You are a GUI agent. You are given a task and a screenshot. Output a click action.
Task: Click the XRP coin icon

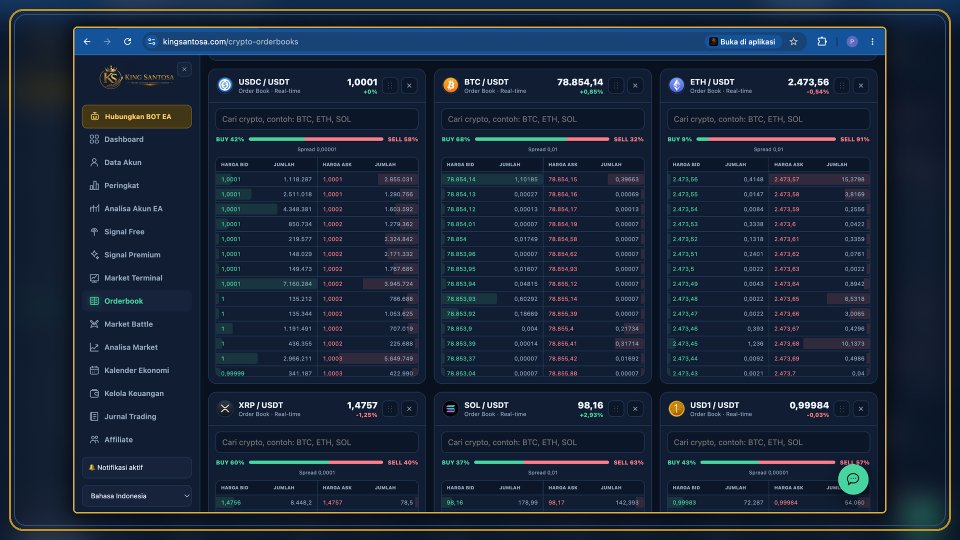coord(225,408)
